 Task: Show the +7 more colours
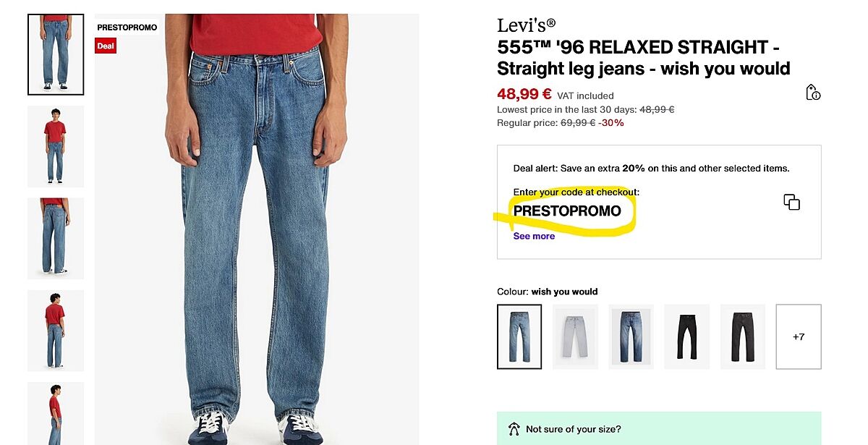pos(798,336)
